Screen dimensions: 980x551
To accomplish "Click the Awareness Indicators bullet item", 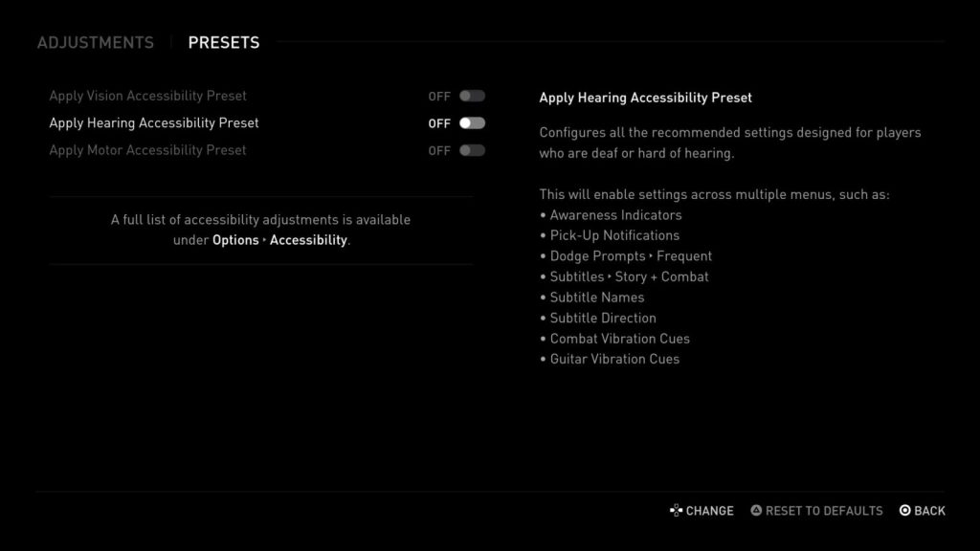I will click(x=614, y=214).
